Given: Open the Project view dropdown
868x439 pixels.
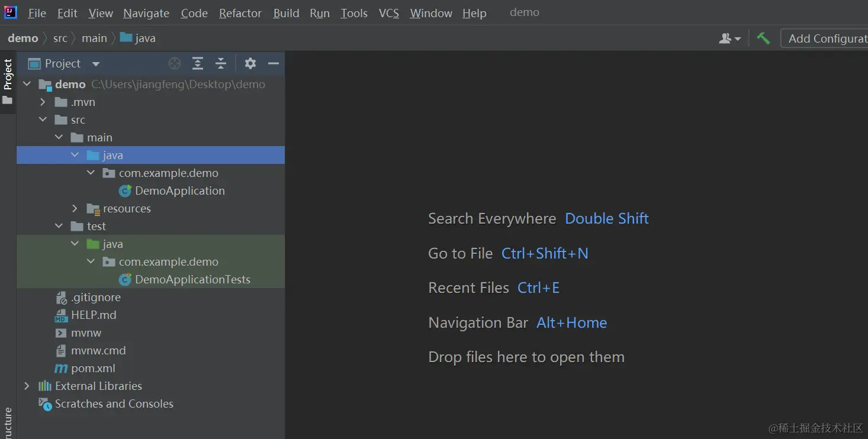Looking at the screenshot, I should tap(96, 64).
